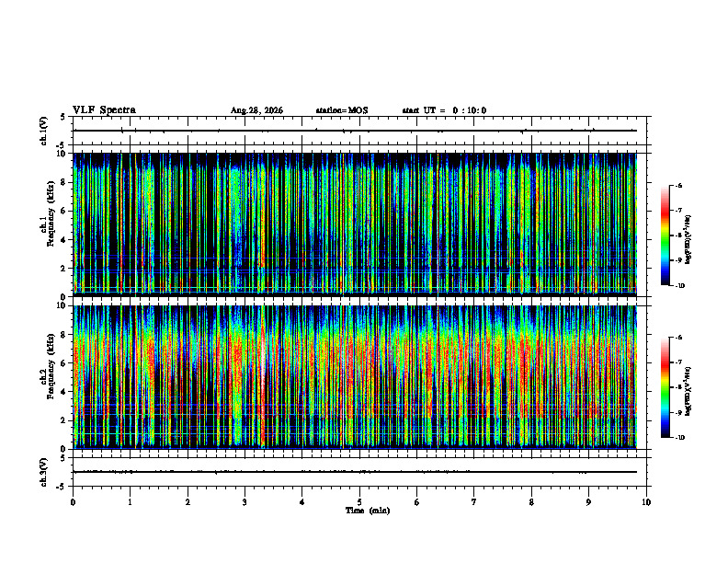Click the 5 minute tick label on time axis
728x563 pixels.
pos(359,502)
